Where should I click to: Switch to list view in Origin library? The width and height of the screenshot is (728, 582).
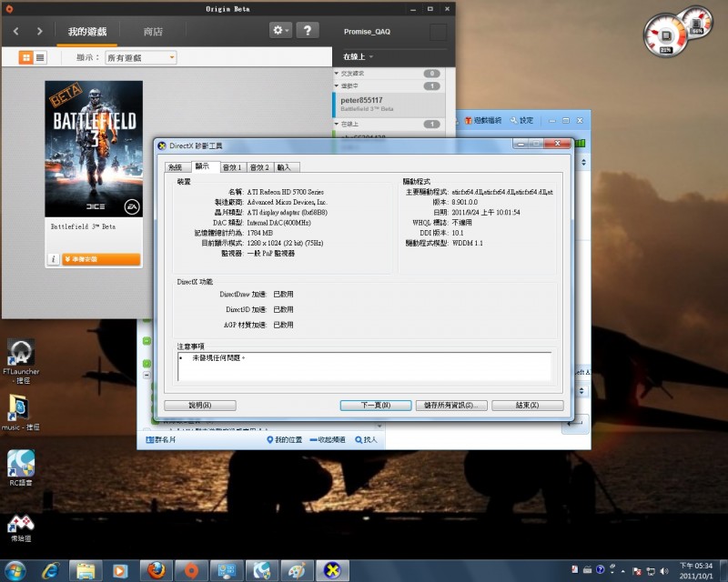tap(40, 57)
